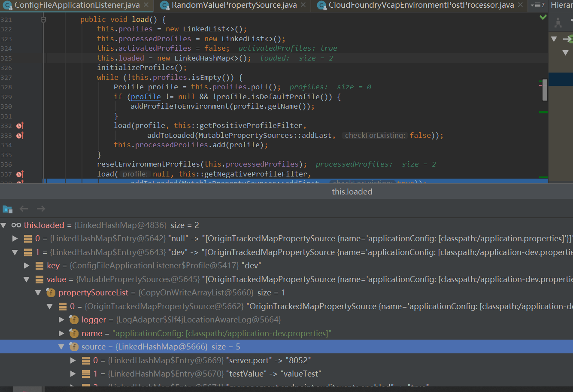Collapse the value node
Viewport: 573px width, 392px height.
pyautogui.click(x=27, y=280)
